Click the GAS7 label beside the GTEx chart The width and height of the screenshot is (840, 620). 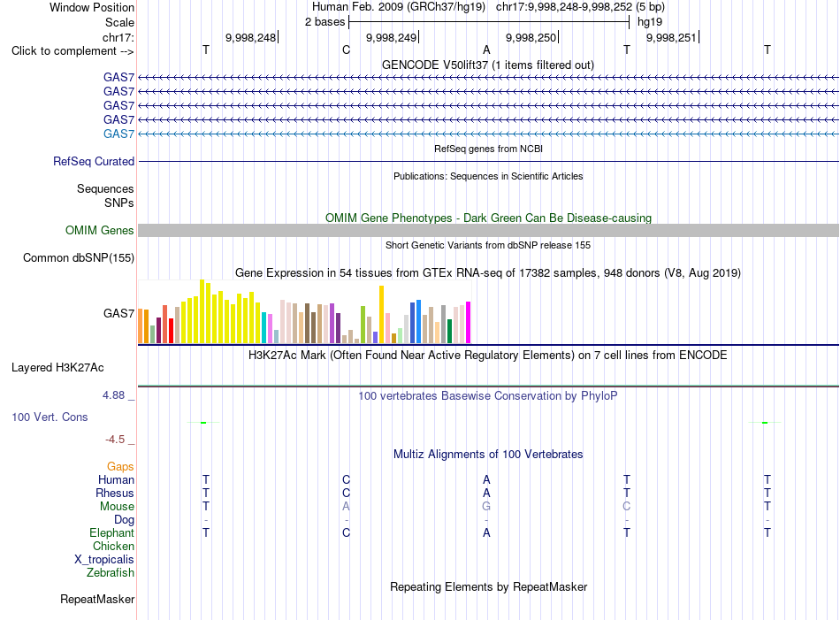pos(119,313)
